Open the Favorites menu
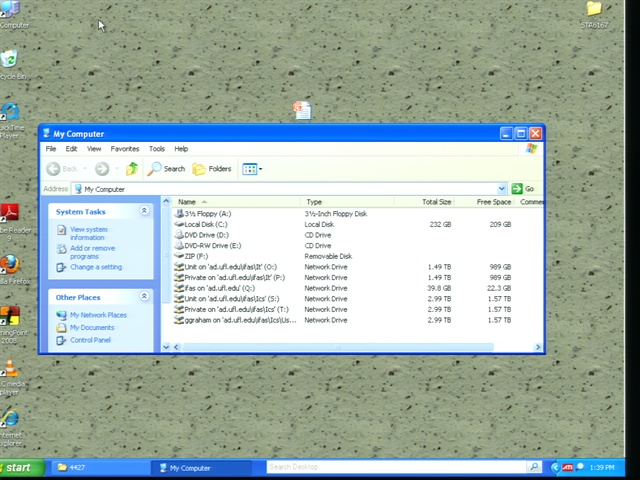Image resolution: width=640 pixels, height=480 pixels. pos(125,149)
